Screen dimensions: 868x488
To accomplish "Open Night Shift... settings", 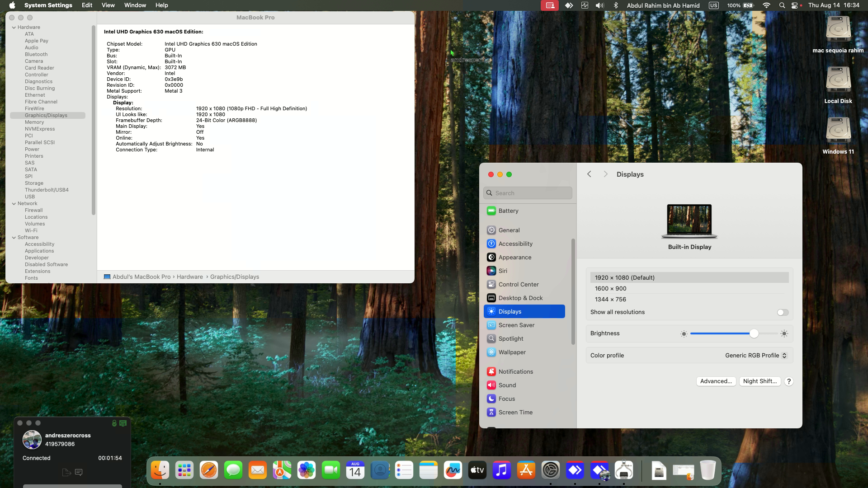I will (760, 381).
